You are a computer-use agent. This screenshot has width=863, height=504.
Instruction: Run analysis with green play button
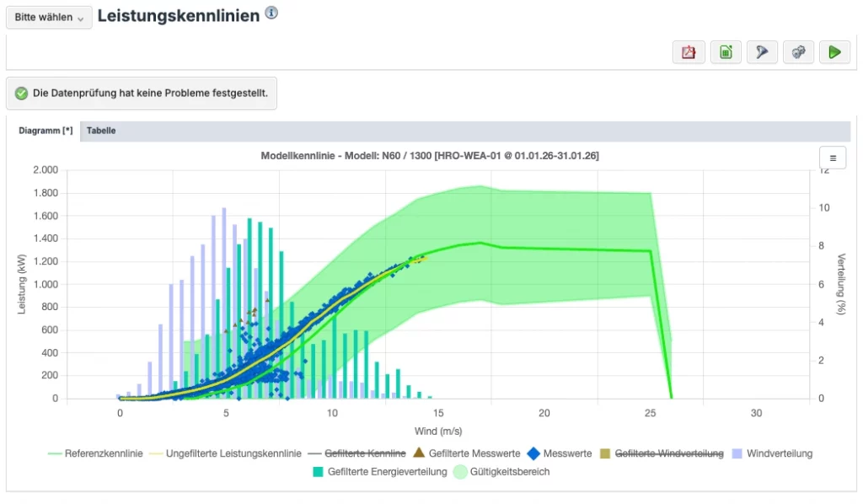834,52
